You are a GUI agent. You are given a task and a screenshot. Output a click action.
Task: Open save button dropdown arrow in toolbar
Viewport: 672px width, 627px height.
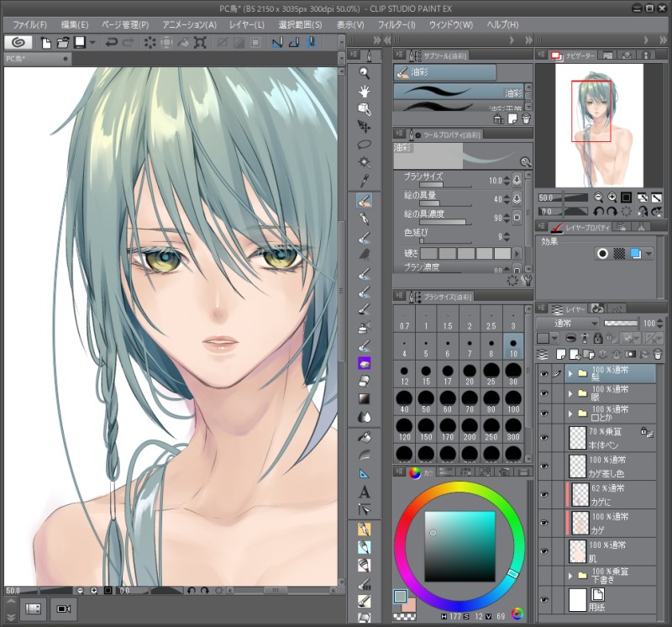pyautogui.click(x=92, y=43)
